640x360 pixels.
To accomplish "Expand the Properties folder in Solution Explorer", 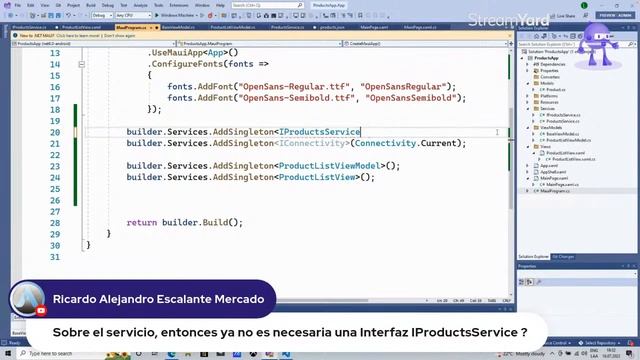I will pos(527,71).
